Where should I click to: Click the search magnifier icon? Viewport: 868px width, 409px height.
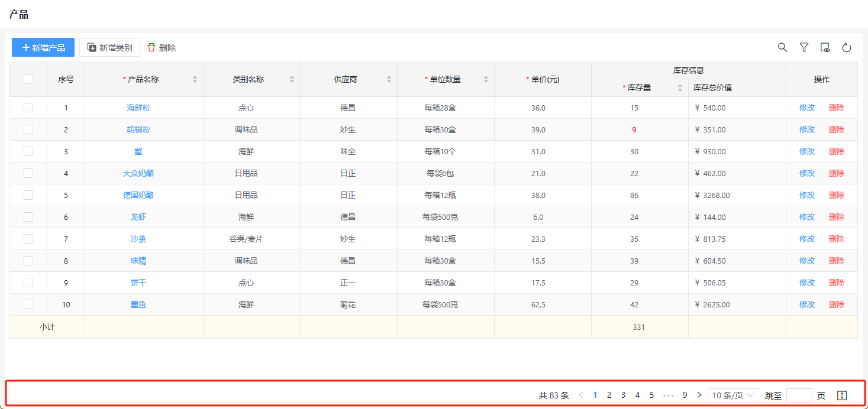782,47
